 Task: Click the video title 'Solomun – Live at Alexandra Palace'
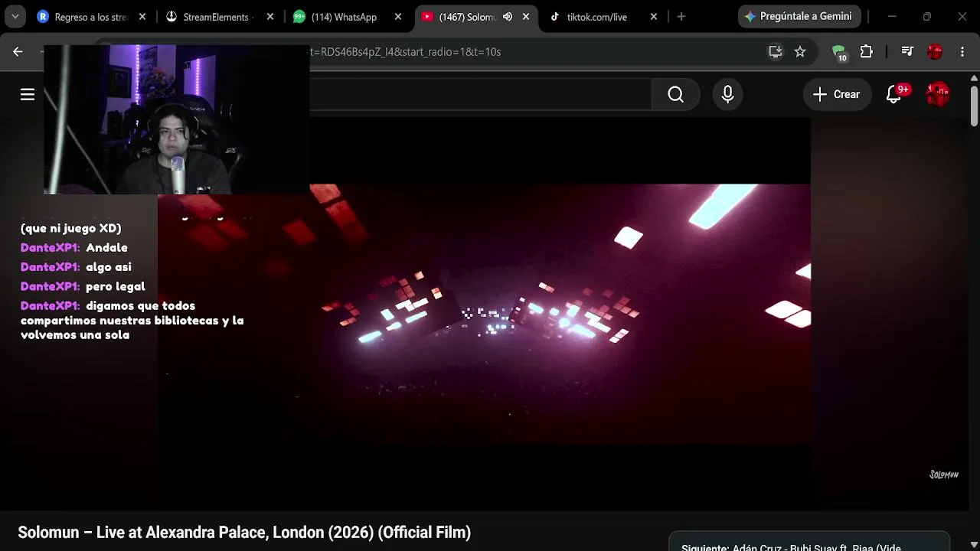pyautogui.click(x=244, y=533)
